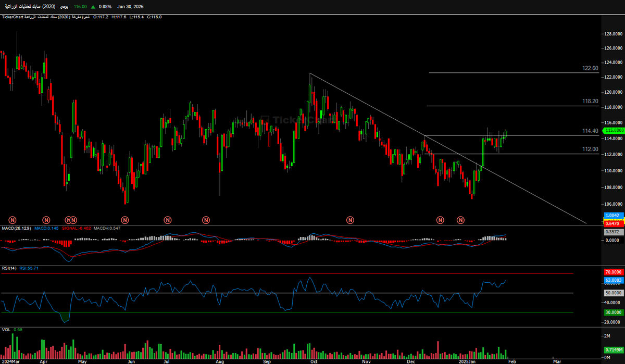Open the N news marker above the Jul label
625x364 pixels.
[x=168, y=220]
